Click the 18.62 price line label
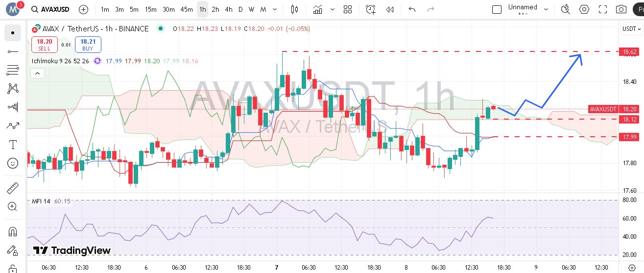Image resolution: width=644 pixels, height=273 pixels. [x=630, y=51]
